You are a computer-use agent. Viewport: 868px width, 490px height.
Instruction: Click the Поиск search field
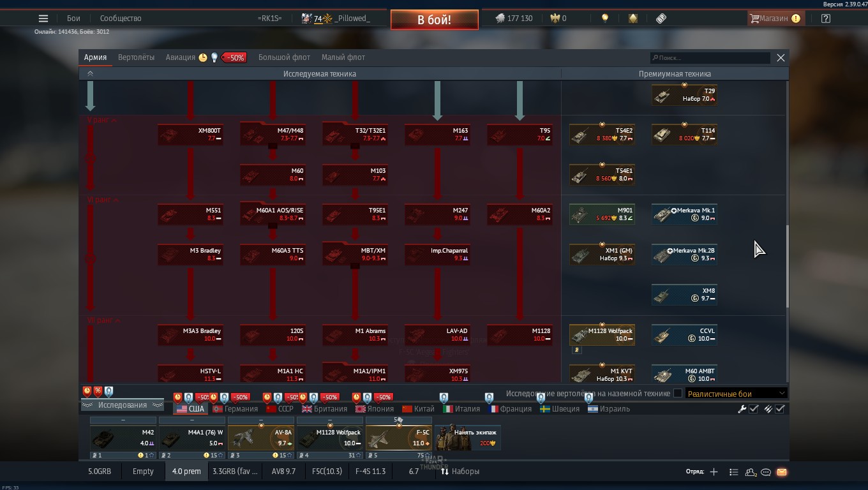coord(710,57)
